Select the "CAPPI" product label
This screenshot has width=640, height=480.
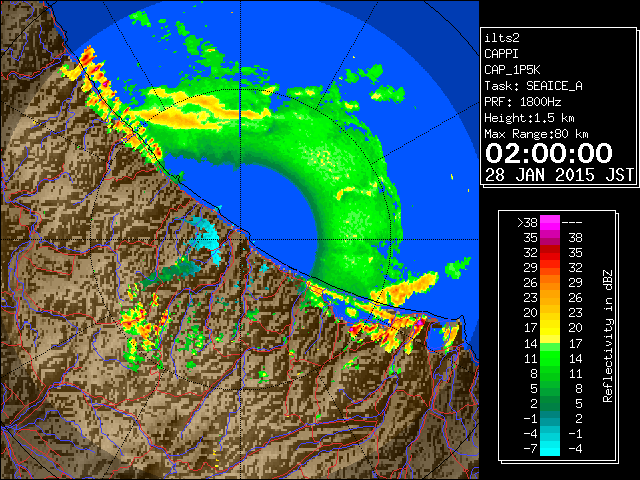[x=501, y=54]
